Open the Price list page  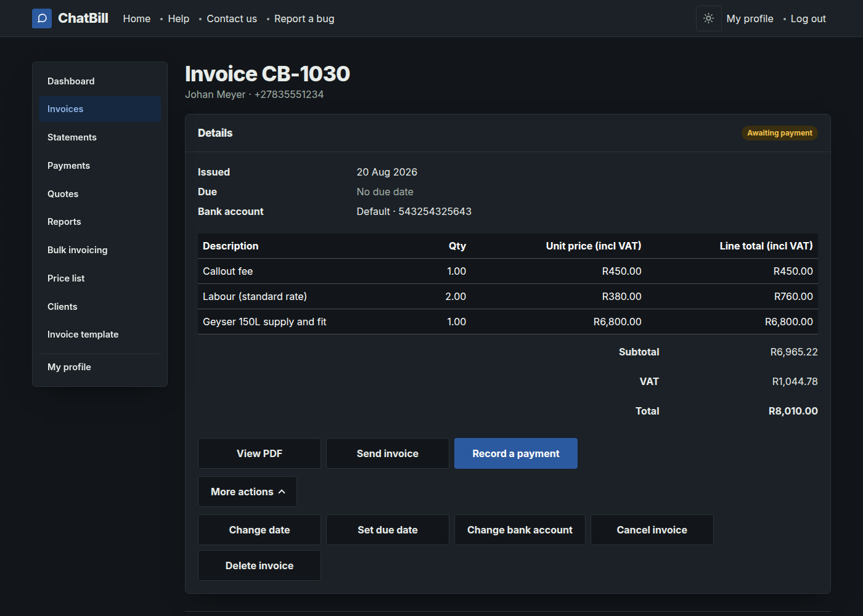[x=100, y=278]
